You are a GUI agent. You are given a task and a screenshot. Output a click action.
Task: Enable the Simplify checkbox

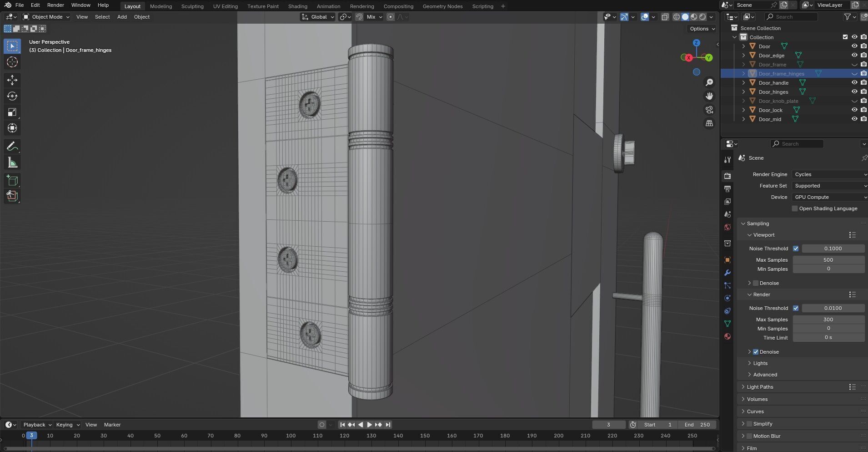pyautogui.click(x=749, y=424)
